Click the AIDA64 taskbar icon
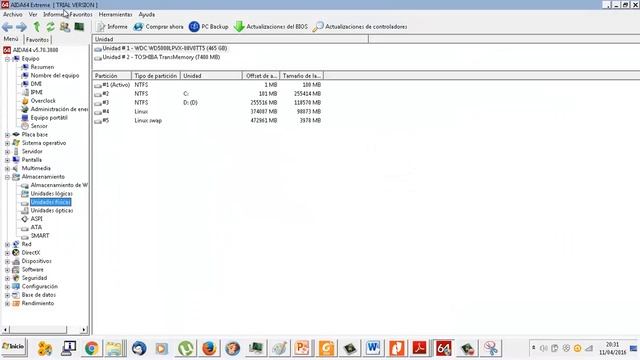 [x=443, y=348]
